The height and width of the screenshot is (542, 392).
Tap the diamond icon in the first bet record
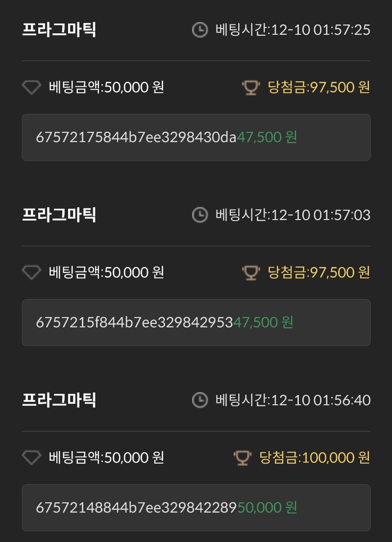31,87
